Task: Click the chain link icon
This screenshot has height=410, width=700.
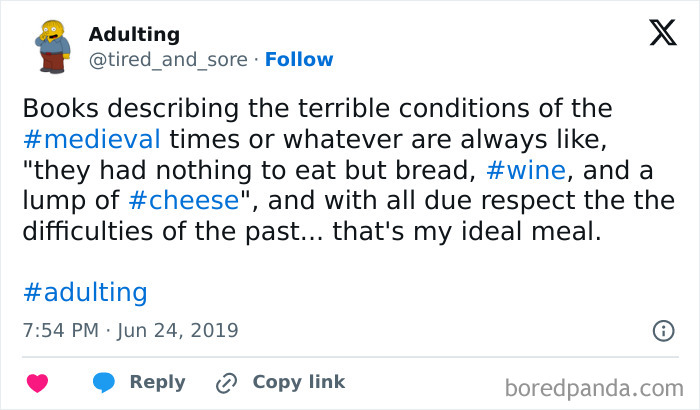Action: pyautogui.click(x=226, y=382)
